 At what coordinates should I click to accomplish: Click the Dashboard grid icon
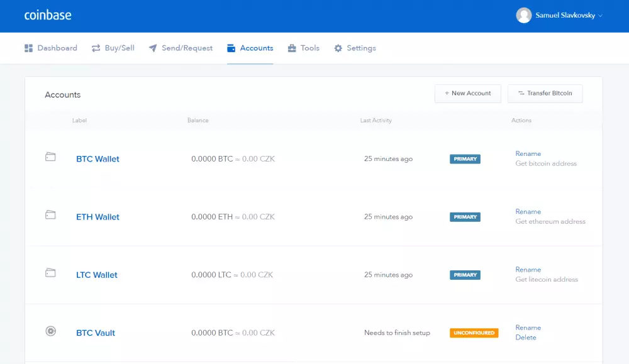pos(28,48)
